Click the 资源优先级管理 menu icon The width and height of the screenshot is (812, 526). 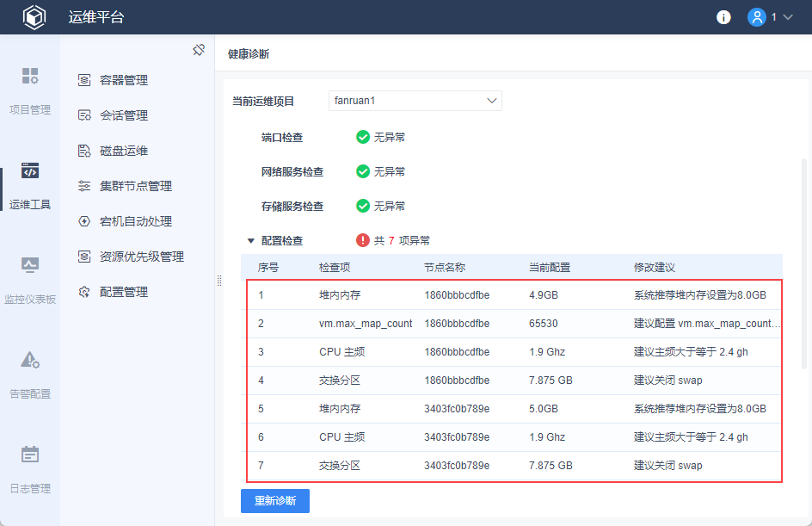coord(84,257)
